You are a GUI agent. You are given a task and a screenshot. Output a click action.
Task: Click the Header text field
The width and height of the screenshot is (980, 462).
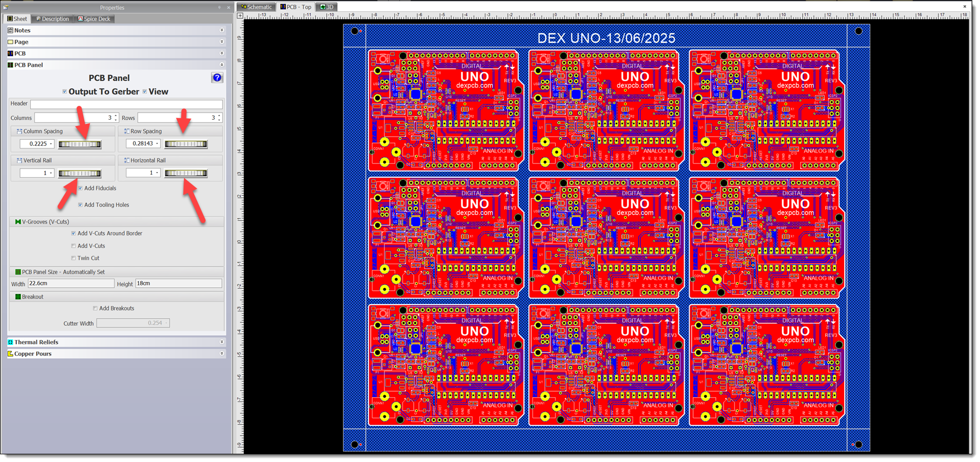[126, 104]
